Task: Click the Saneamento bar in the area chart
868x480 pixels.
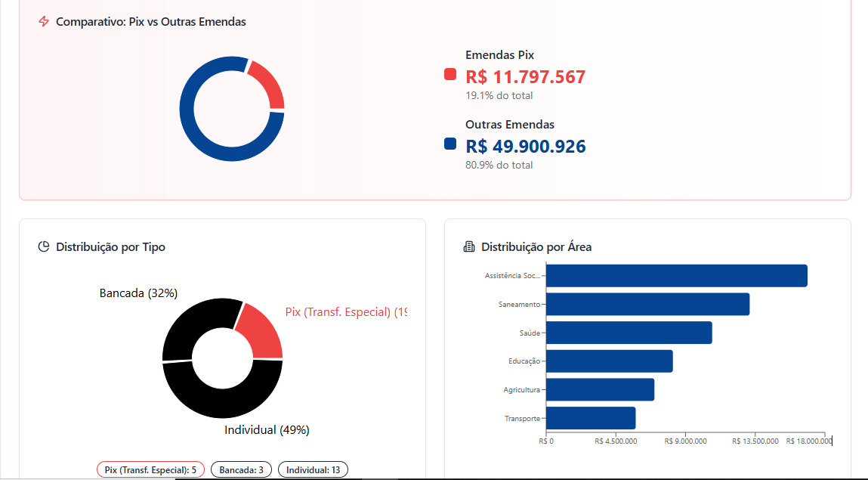Action: [x=647, y=304]
